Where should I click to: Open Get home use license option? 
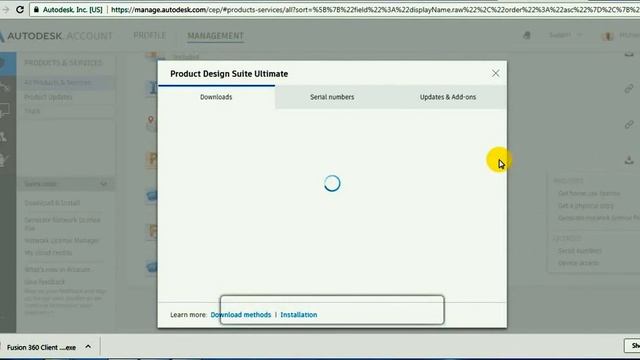click(589, 193)
